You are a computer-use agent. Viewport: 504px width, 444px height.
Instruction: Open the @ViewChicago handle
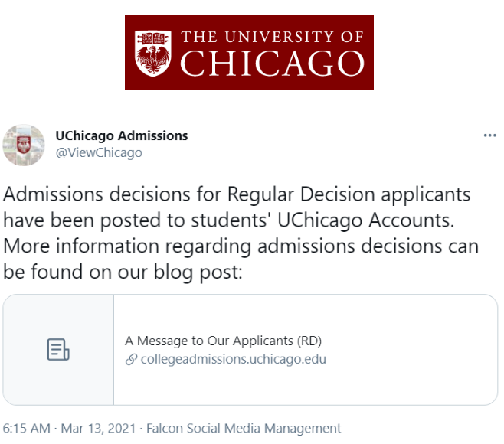(x=99, y=152)
